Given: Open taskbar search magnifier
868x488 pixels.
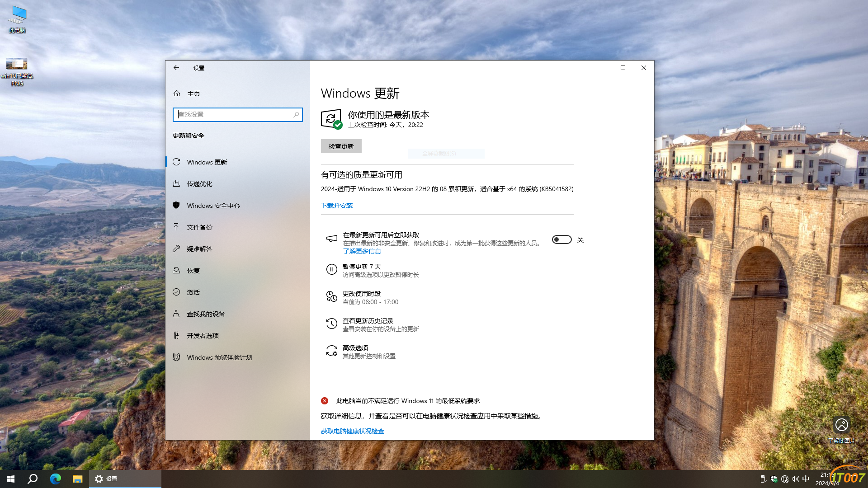Looking at the screenshot, I should point(33,479).
